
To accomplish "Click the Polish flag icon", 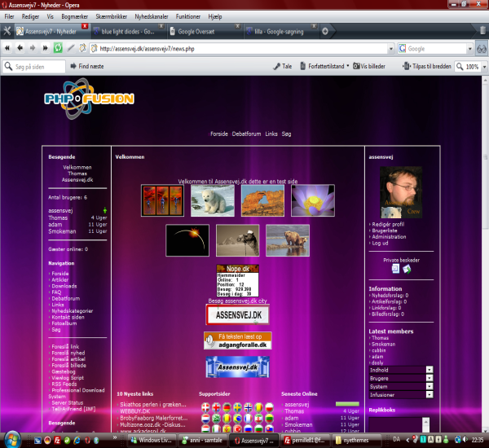I will (x=269, y=407).
